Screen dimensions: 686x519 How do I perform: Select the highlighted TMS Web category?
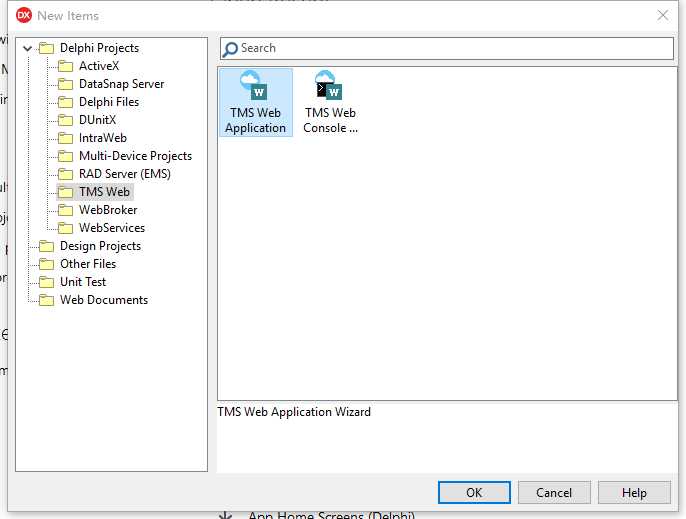click(x=104, y=192)
